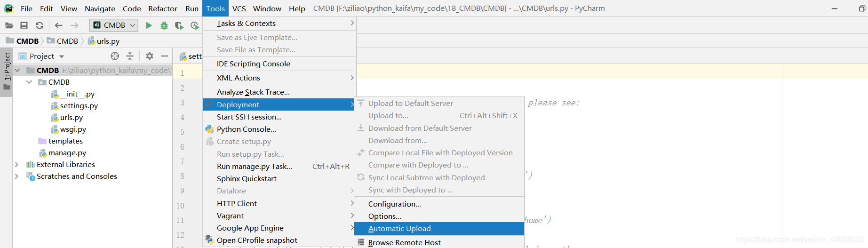The height and width of the screenshot is (248, 868).
Task: Click the Synchronize refresh toolbar icon
Action: pos(40,25)
